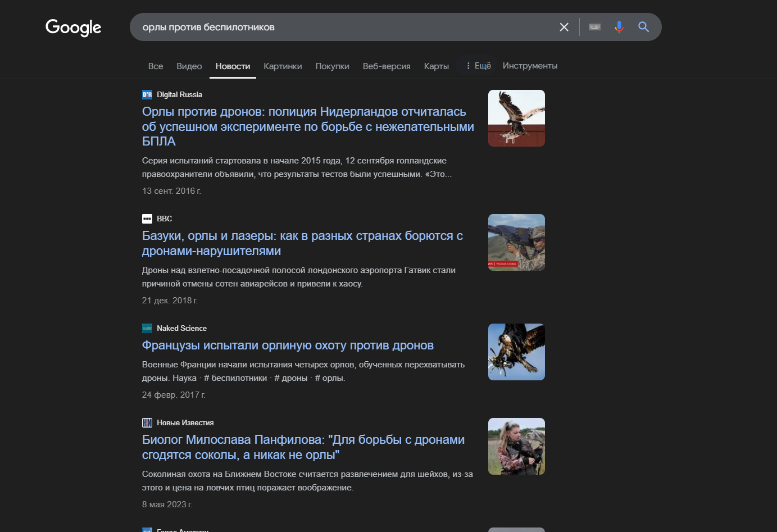Open Французы испытали орлиную охоту article

pyautogui.click(x=288, y=345)
